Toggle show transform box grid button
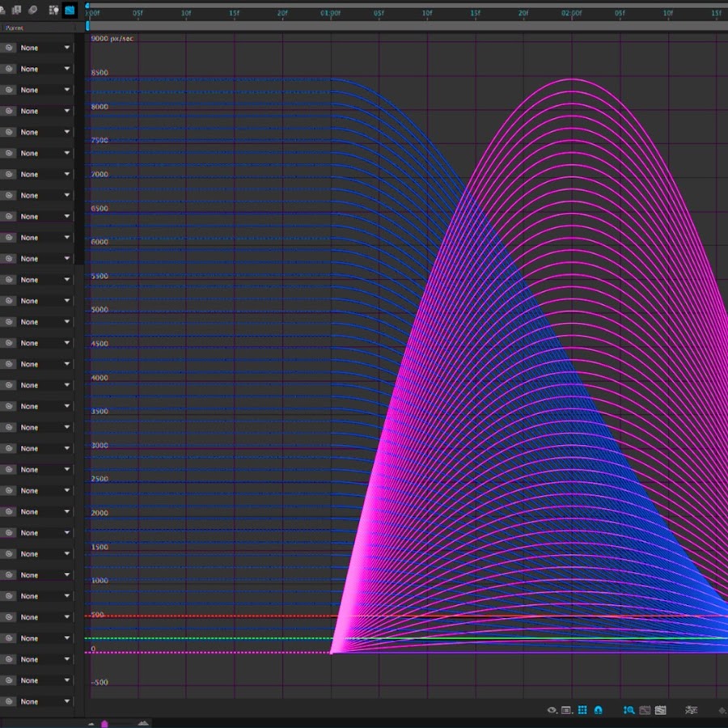This screenshot has height=728, width=728. tap(582, 710)
